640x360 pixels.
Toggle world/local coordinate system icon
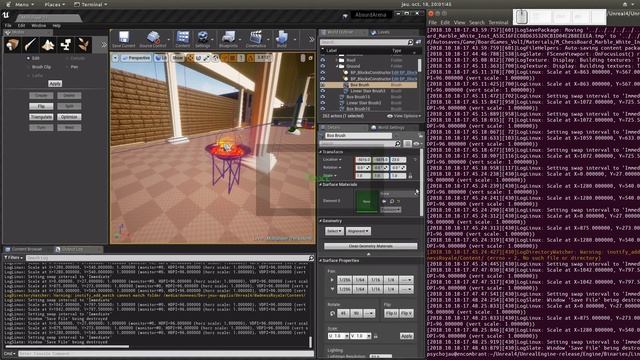pos(216,58)
